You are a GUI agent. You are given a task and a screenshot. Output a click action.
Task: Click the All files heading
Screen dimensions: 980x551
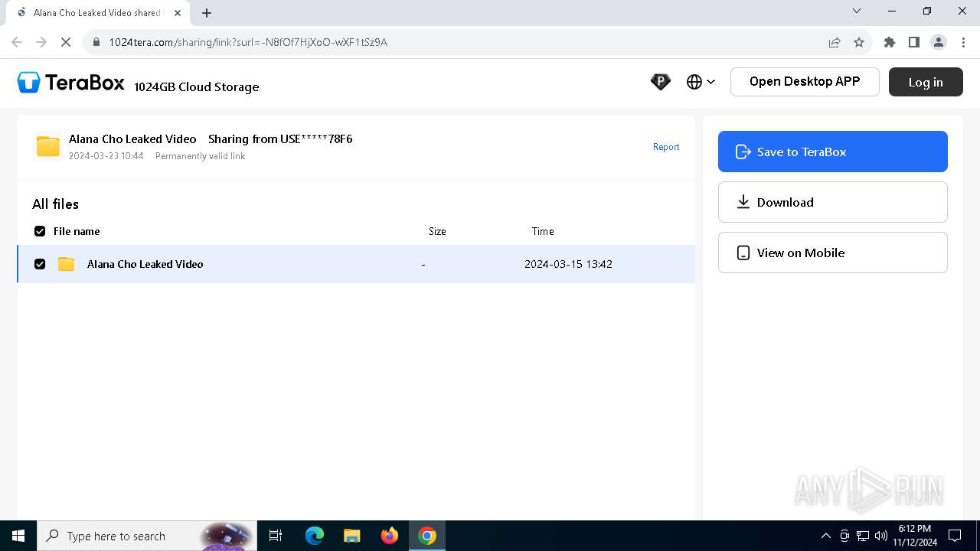click(x=55, y=204)
